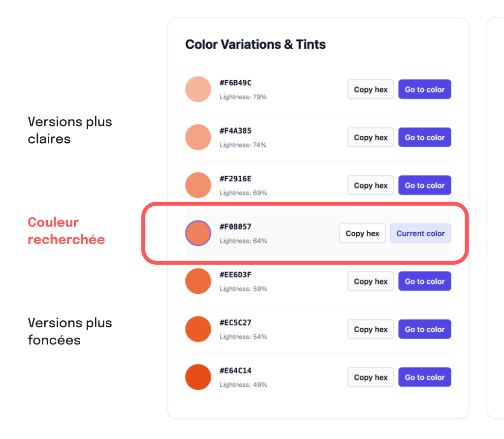
Task: Copy hex for #EC5C27
Action: pos(370,329)
